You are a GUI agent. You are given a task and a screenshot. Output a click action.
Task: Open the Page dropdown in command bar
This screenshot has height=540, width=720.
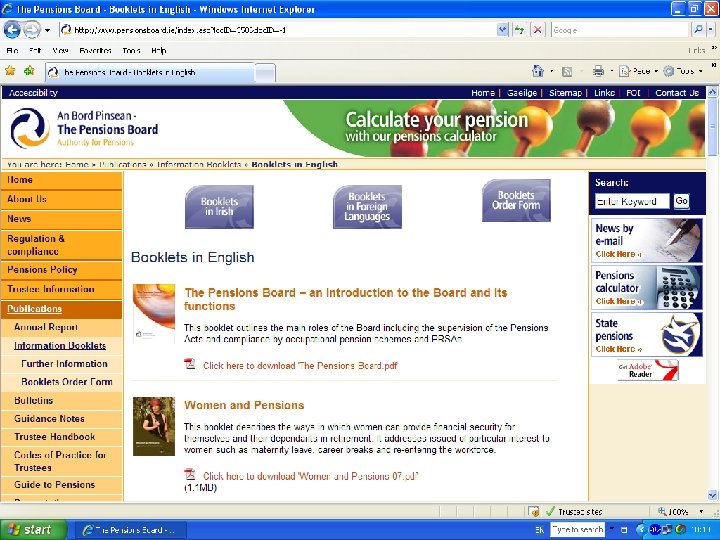[639, 71]
